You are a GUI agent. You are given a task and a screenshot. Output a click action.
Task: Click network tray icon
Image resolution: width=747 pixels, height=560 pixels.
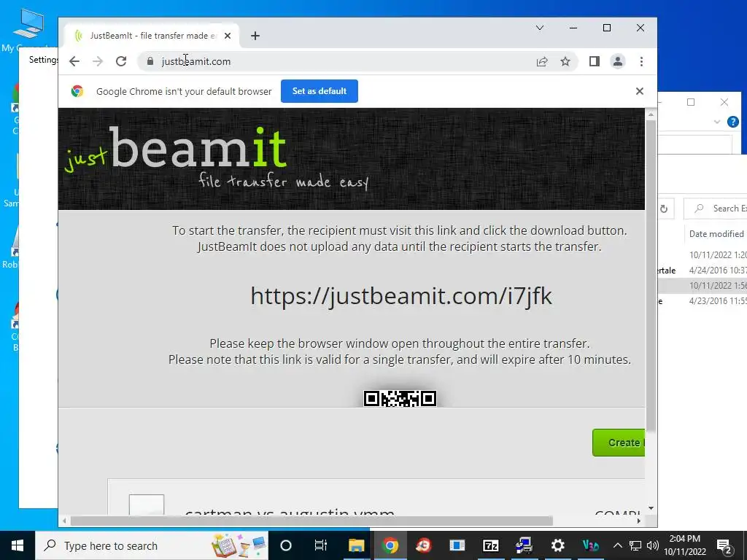point(635,545)
